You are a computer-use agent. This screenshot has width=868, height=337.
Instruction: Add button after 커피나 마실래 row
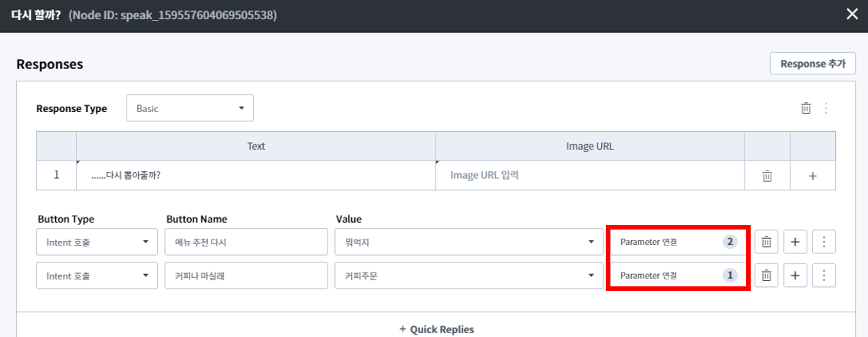795,276
